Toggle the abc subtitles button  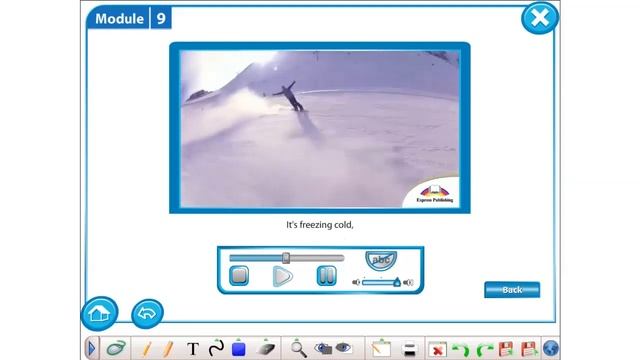click(381, 260)
